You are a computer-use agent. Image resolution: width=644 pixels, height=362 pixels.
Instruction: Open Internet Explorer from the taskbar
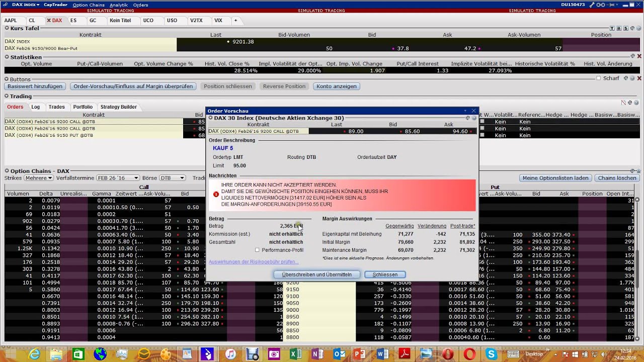pyautogui.click(x=35, y=354)
